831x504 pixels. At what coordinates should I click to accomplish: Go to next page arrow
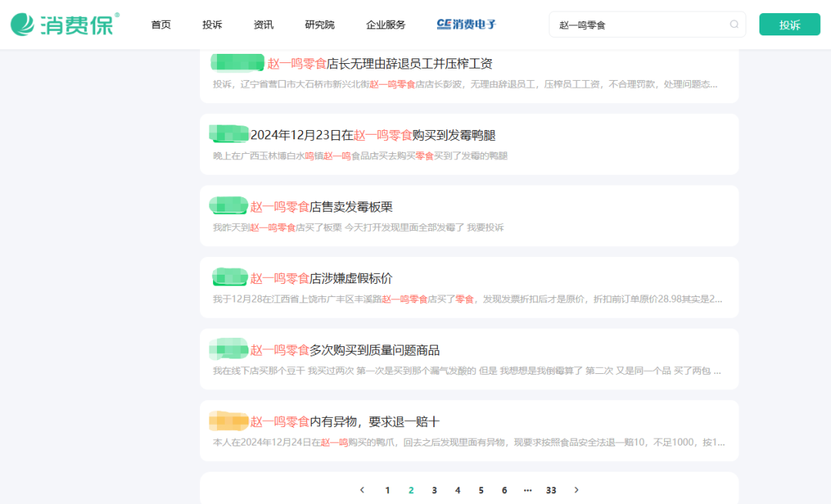(576, 490)
